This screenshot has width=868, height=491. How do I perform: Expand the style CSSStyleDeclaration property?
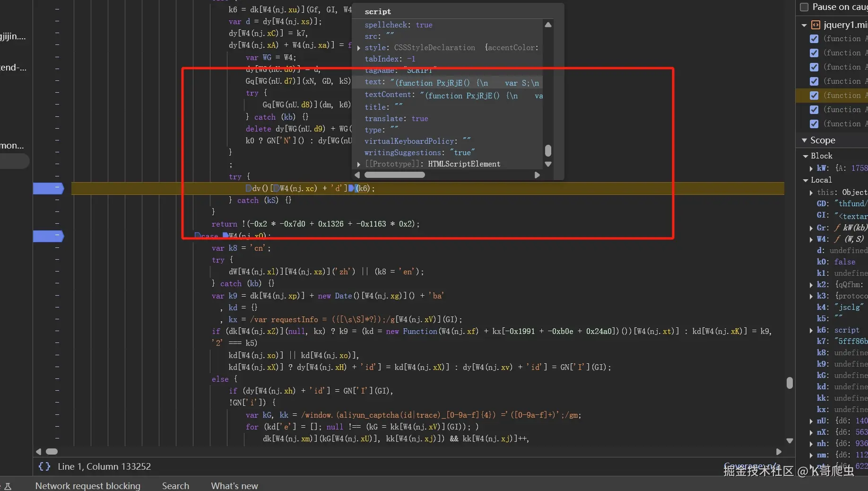(359, 48)
